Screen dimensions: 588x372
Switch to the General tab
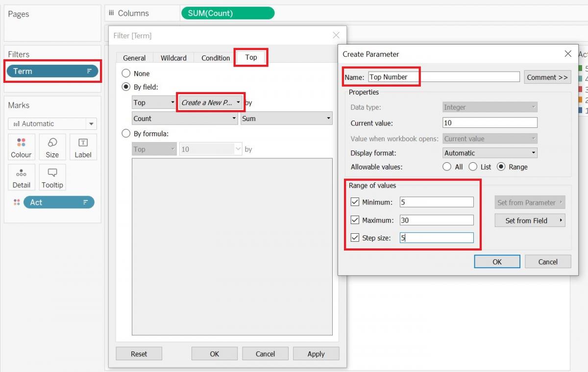(x=134, y=58)
